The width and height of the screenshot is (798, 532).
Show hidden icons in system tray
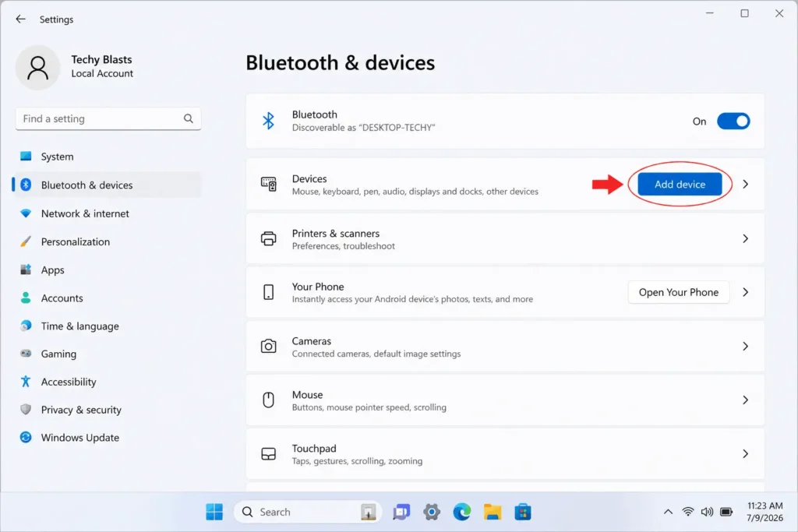[x=668, y=513]
